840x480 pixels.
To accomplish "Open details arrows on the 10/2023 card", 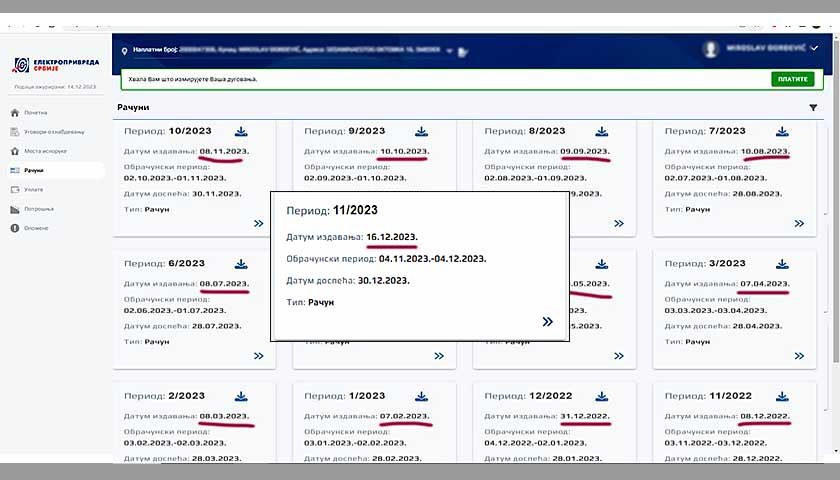I will (259, 223).
